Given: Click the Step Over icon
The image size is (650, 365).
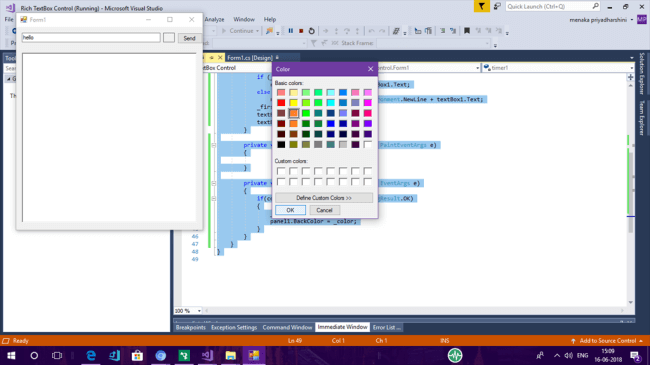Looking at the screenshot, I should (347, 31).
